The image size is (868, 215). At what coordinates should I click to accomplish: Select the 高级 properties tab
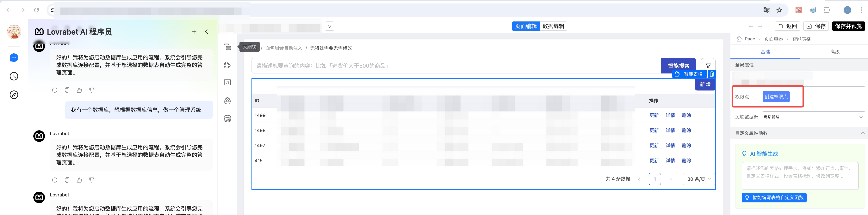click(x=835, y=51)
